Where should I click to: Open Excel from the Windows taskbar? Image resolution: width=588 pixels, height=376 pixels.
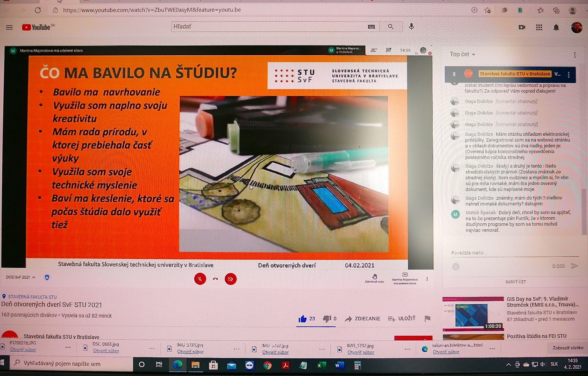point(321,365)
